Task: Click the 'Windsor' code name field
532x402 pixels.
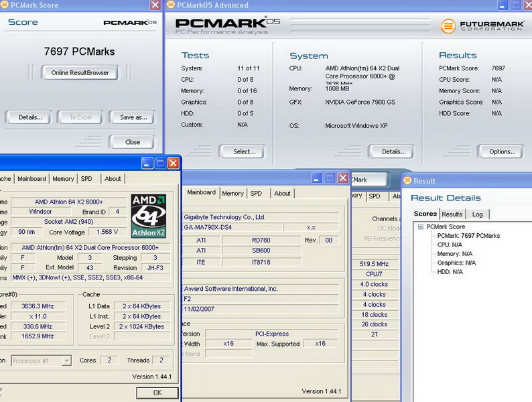Action: click(40, 212)
